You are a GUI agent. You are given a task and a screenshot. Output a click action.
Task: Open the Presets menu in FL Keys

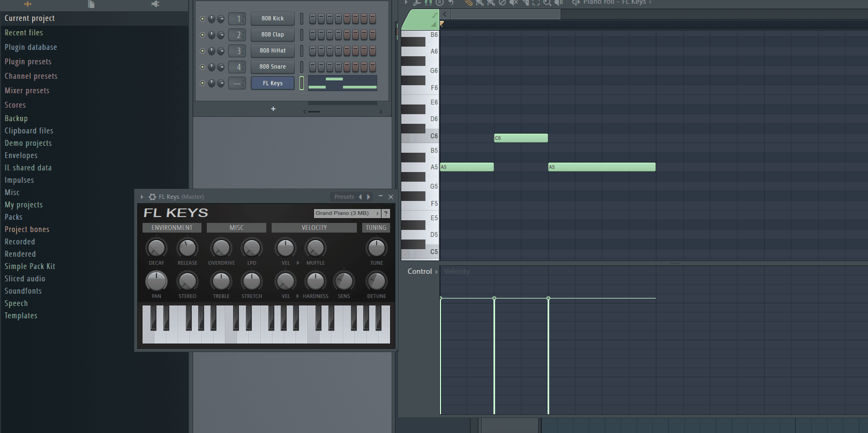coord(344,197)
